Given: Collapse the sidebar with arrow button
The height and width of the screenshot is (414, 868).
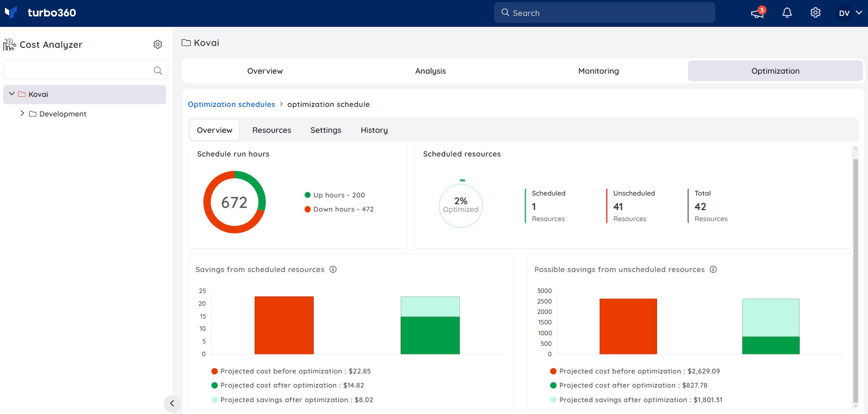Looking at the screenshot, I should pyautogui.click(x=172, y=404).
